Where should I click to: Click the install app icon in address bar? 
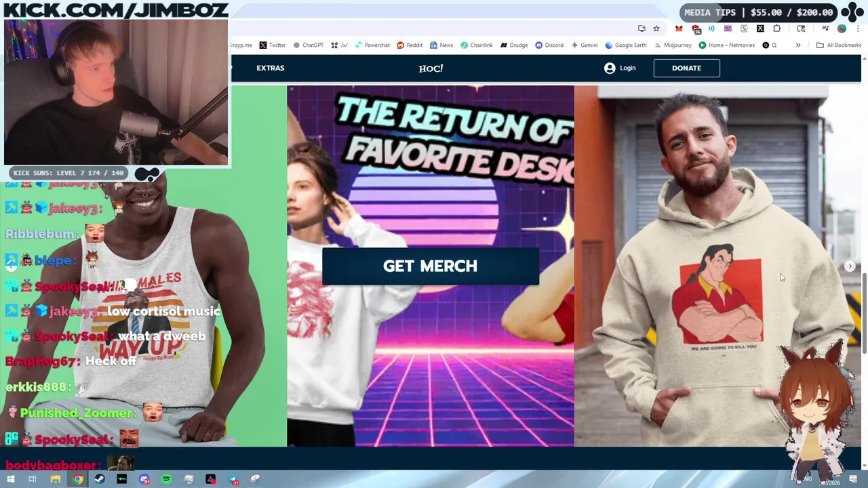coord(642,28)
